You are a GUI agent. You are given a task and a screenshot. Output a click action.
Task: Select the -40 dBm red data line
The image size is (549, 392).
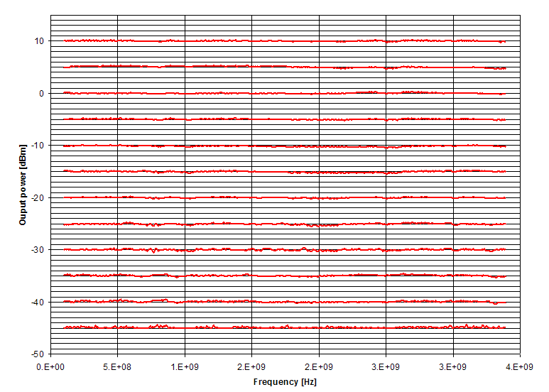284,302
